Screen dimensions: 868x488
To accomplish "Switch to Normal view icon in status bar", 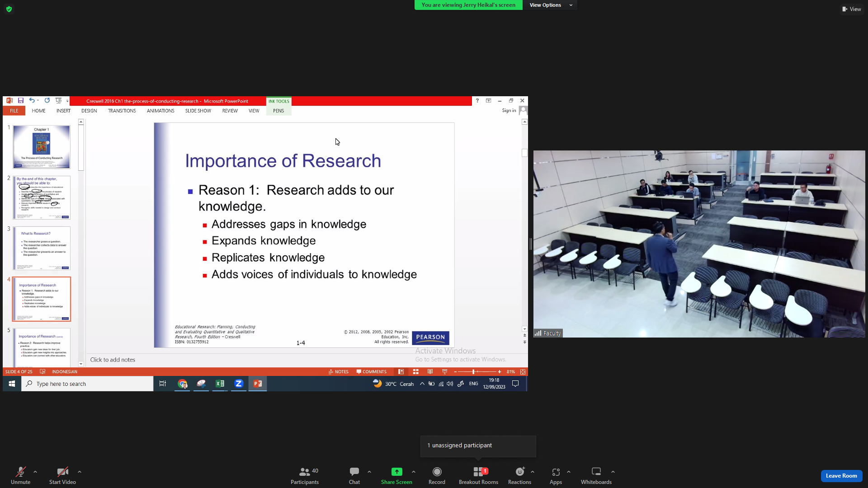I will 401,372.
